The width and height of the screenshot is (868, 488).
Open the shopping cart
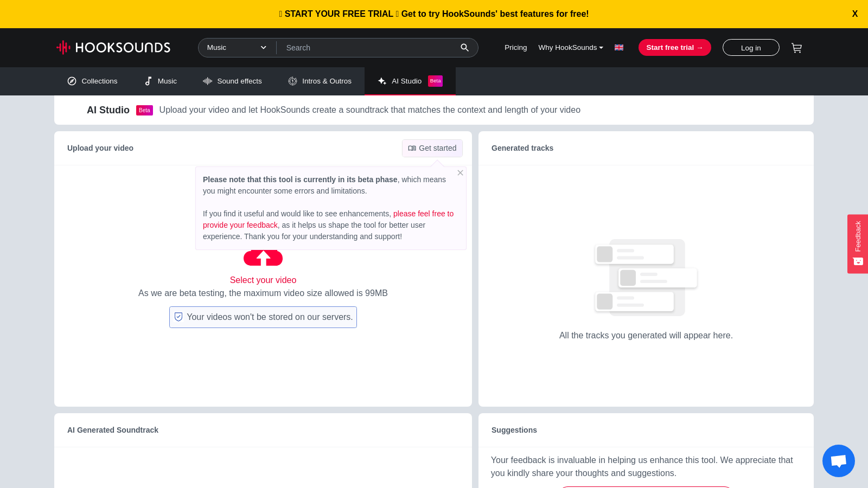click(x=796, y=48)
